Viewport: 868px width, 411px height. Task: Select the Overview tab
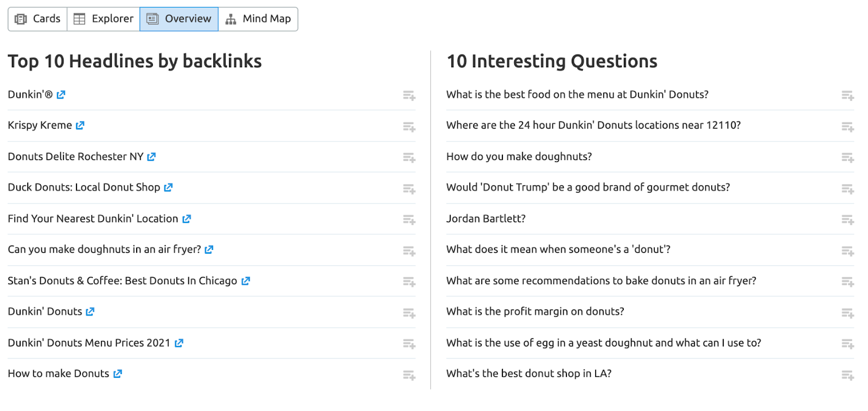[x=179, y=19]
